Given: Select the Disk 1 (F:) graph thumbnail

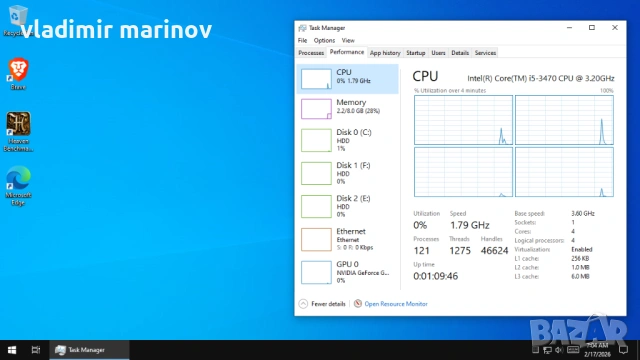Looking at the screenshot, I should tap(316, 173).
